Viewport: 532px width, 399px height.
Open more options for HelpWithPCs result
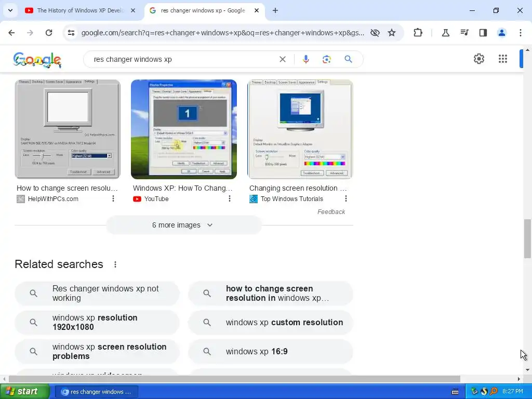[113, 198]
